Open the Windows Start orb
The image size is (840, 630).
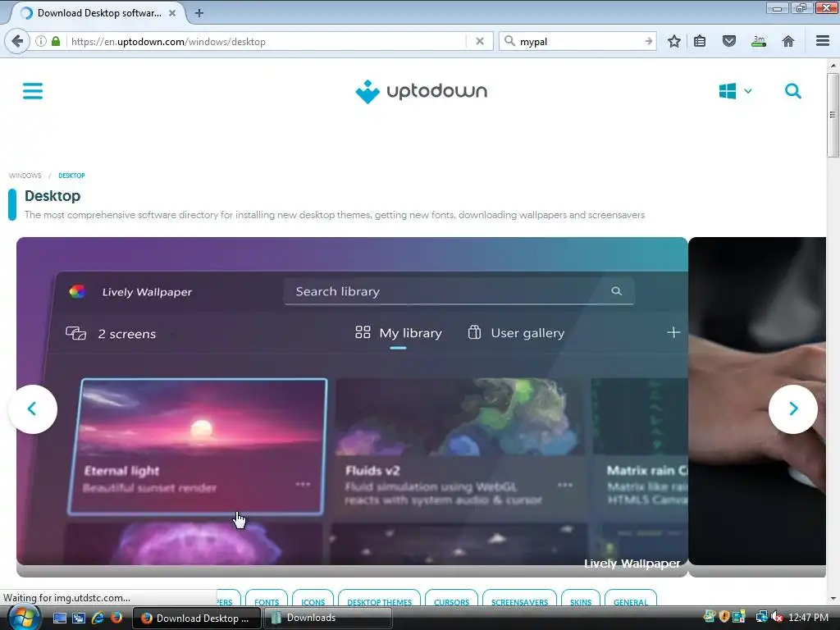tap(24, 618)
